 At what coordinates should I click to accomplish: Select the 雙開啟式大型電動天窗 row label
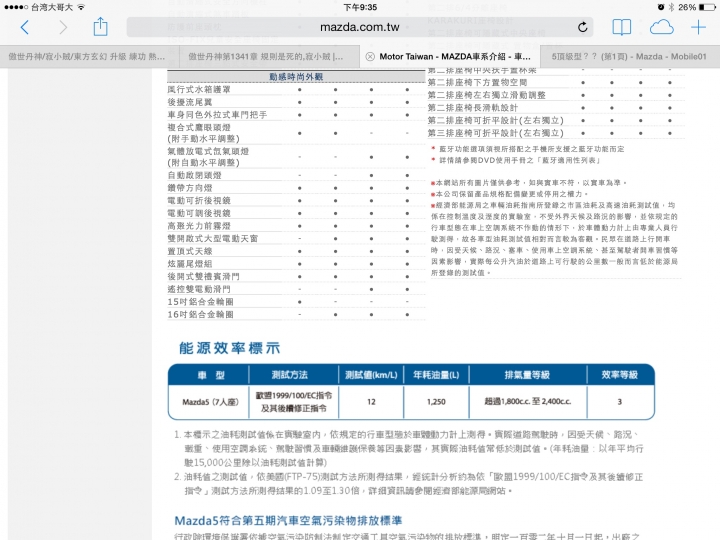[x=213, y=238]
